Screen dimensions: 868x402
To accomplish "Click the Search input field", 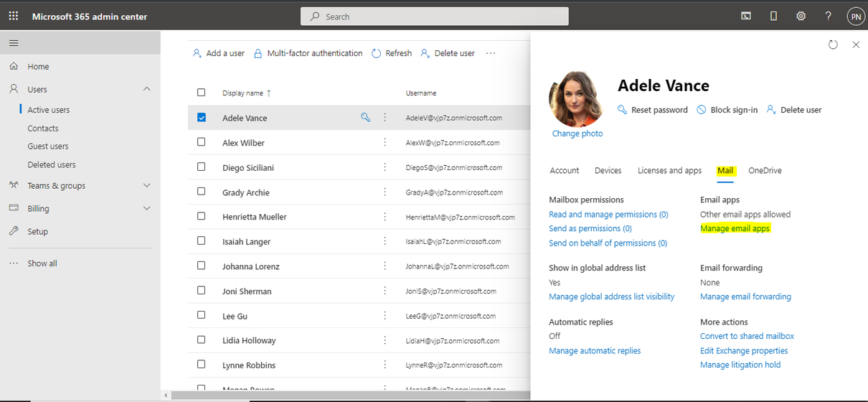I will (x=435, y=16).
